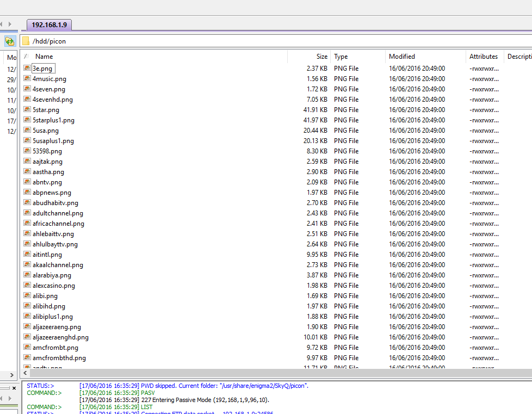The image size is (532, 414).
Task: Select the 5usa.png file icon
Action: point(27,131)
